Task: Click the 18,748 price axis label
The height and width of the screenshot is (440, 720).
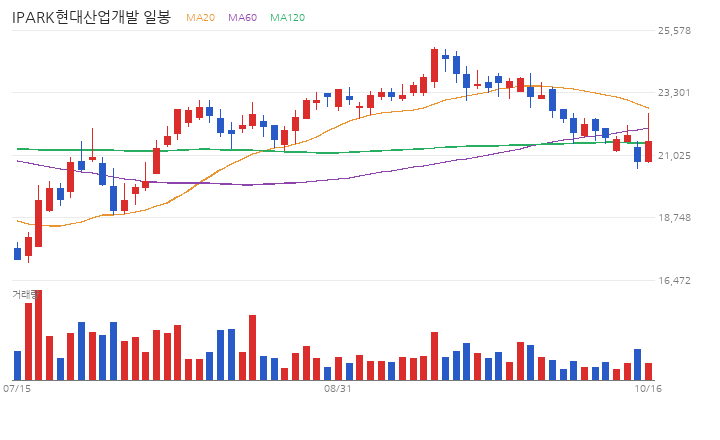Action: click(674, 217)
